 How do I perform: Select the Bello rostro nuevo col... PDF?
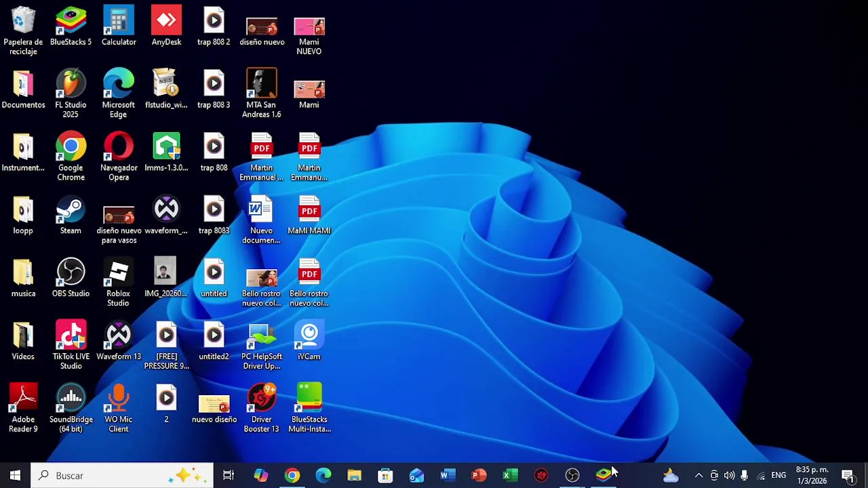(309, 283)
